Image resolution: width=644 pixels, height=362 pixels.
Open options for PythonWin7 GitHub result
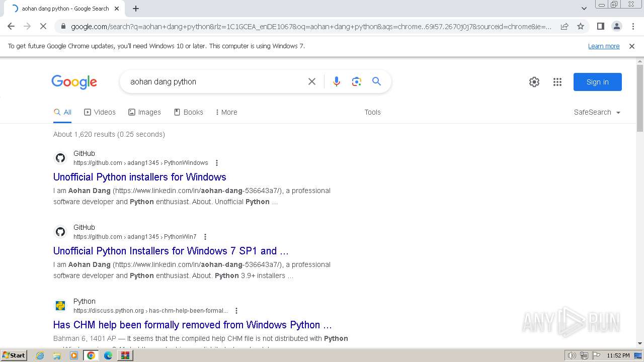(205, 237)
